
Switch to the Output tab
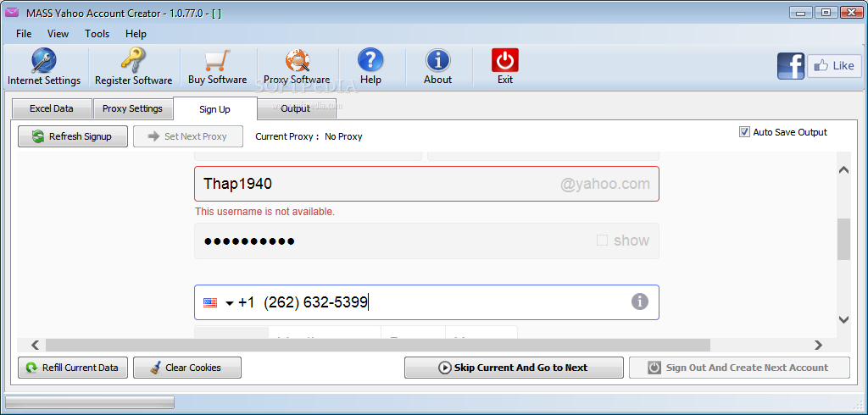click(296, 108)
